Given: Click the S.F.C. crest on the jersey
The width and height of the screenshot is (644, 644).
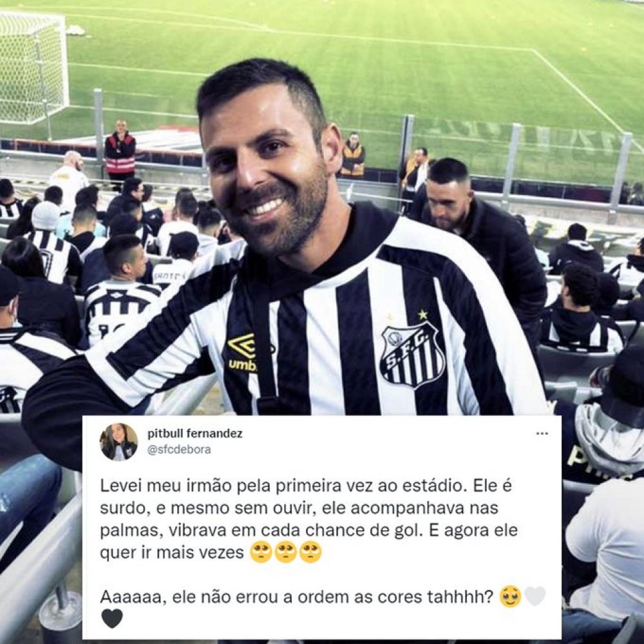Looking at the screenshot, I should click(412, 355).
